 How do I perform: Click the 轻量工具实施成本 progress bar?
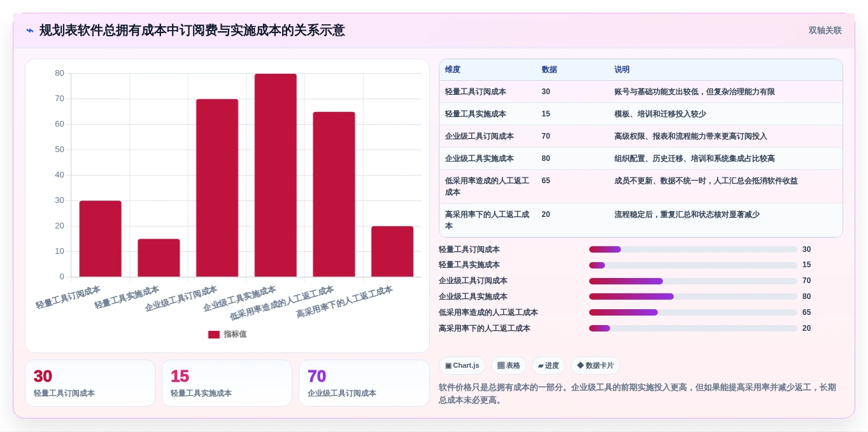coord(693,265)
